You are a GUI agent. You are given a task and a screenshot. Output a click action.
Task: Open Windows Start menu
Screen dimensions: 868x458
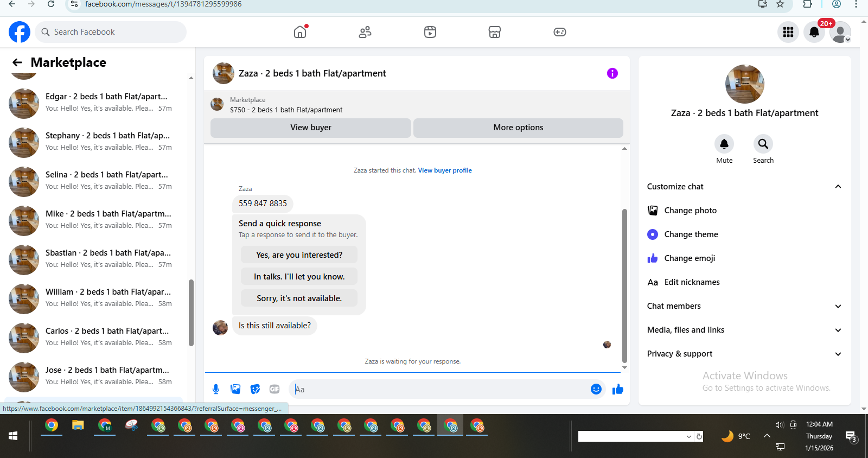coord(13,436)
